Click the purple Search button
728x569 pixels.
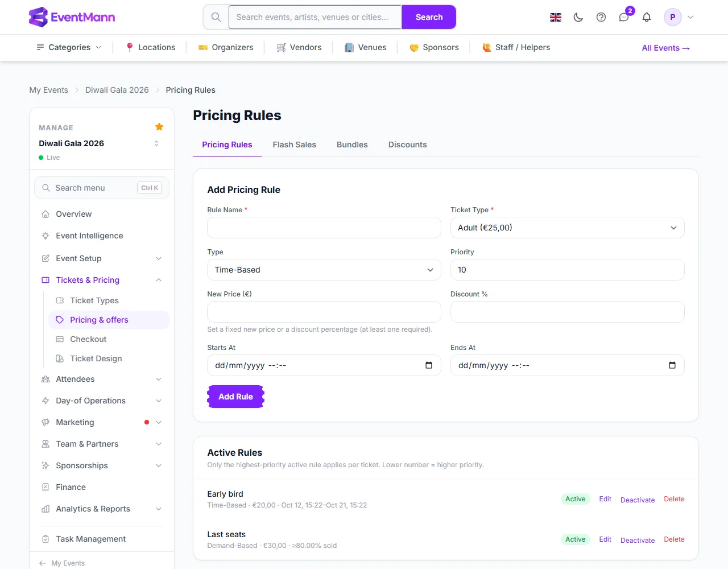pyautogui.click(x=429, y=17)
